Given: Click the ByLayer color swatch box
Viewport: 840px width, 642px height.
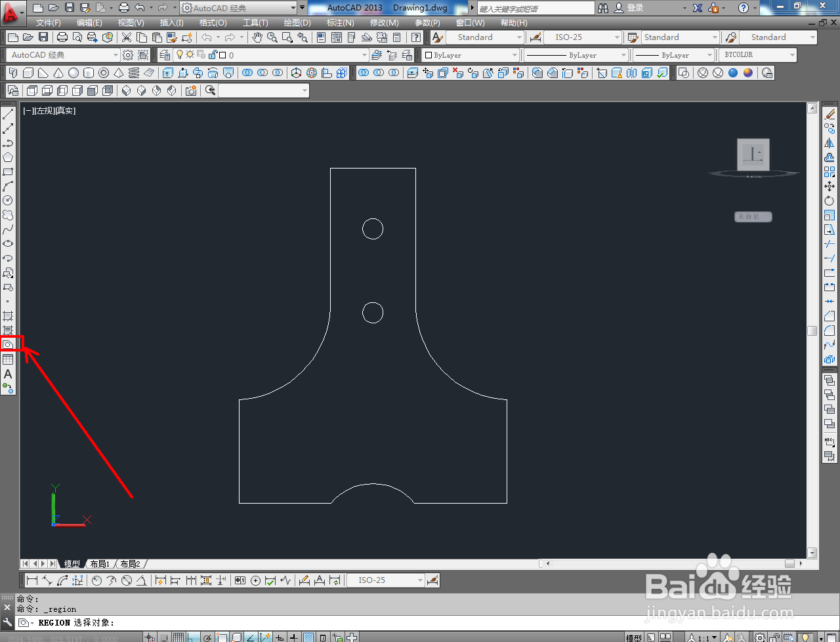Looking at the screenshot, I should 428,55.
